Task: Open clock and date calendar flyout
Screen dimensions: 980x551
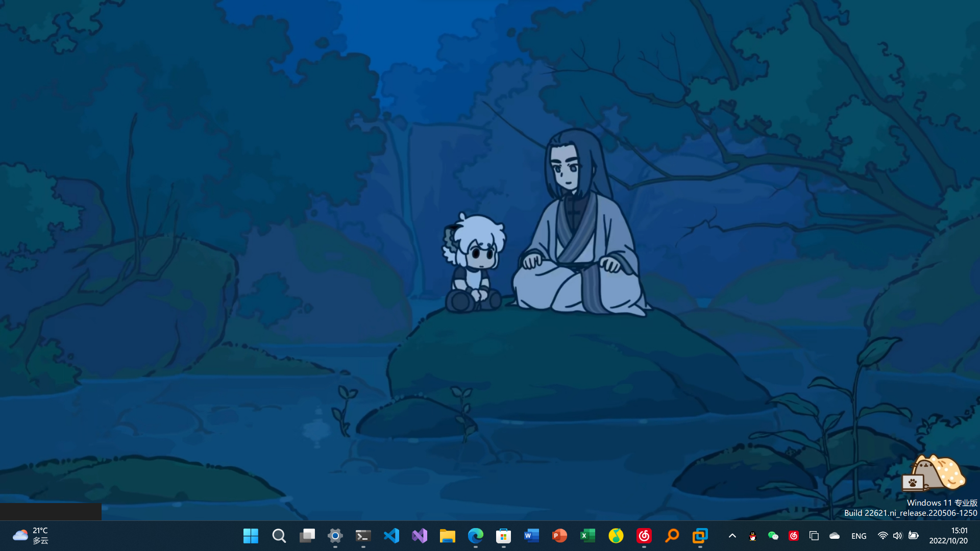Action: tap(948, 536)
